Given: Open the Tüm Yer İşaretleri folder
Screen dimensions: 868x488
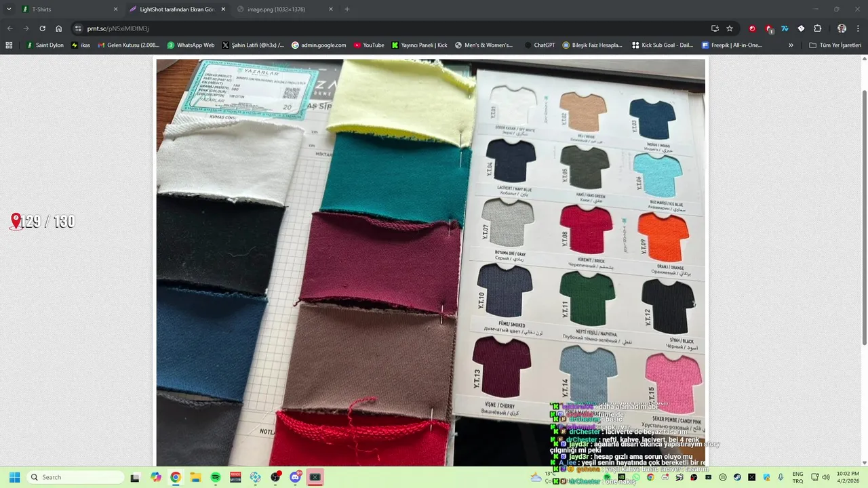Looking at the screenshot, I should [835, 45].
